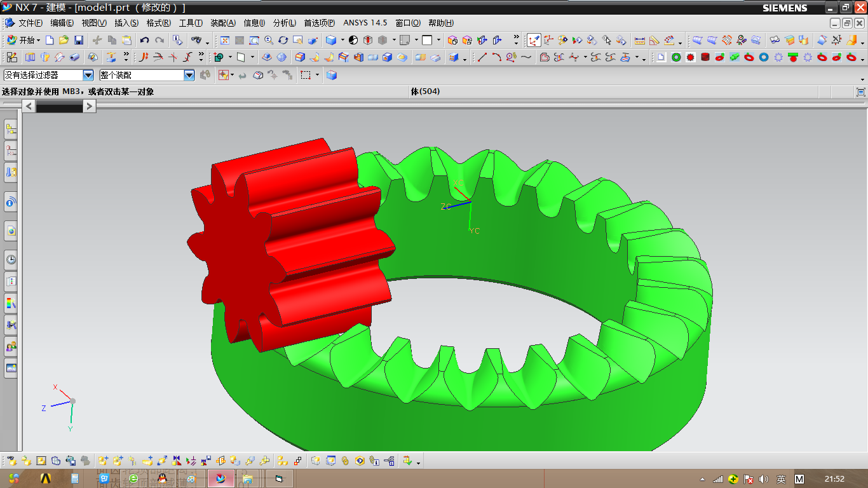Click the NX taskbar button
Viewport: 868px width, 488px height.
click(221, 478)
